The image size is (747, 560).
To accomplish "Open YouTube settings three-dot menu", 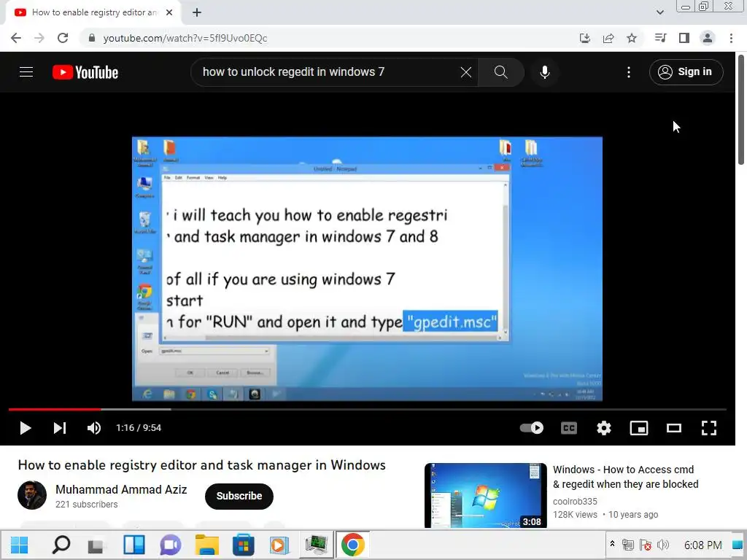I will tap(629, 72).
